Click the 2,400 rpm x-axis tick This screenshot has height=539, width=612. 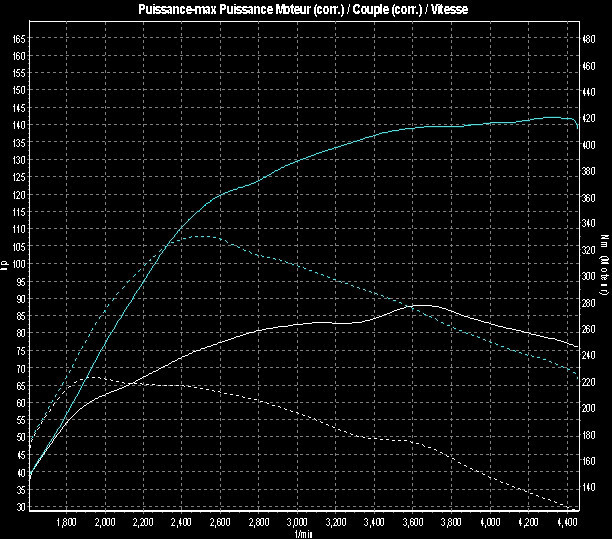[x=182, y=522]
